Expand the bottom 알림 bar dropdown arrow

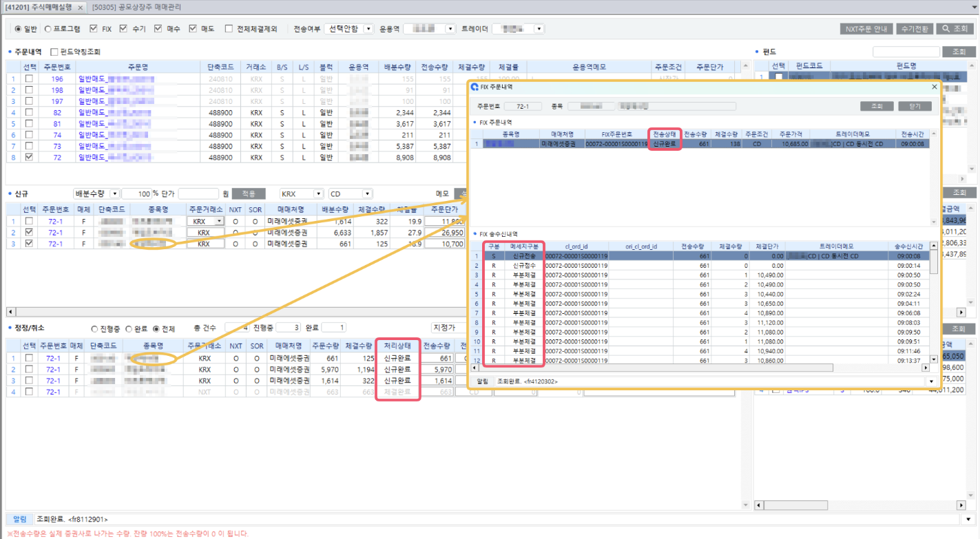[970, 518]
